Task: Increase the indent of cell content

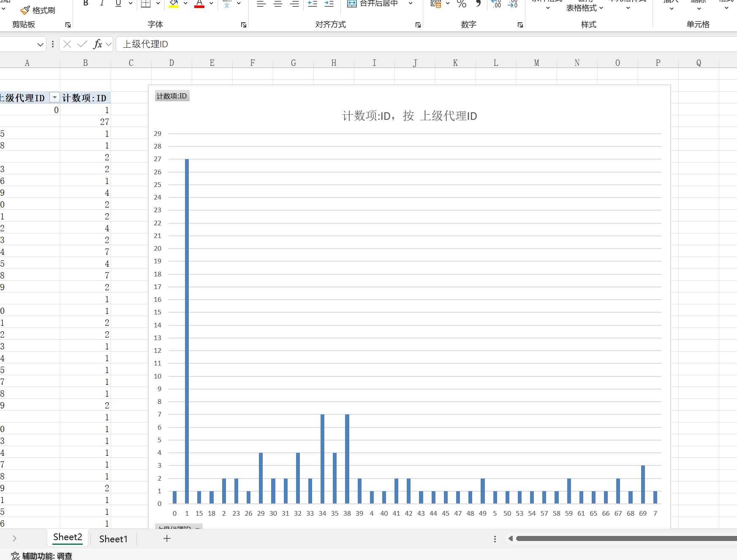Action: click(x=329, y=4)
